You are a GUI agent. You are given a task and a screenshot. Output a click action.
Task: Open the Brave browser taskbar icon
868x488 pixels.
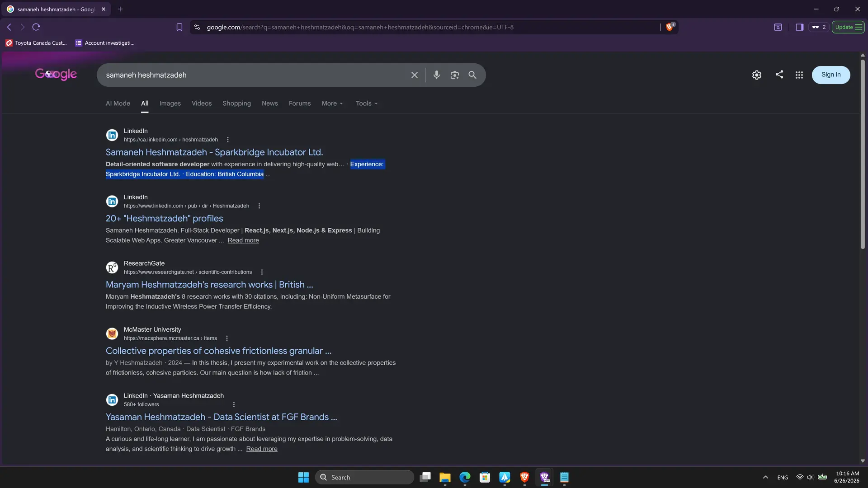pos(524,477)
